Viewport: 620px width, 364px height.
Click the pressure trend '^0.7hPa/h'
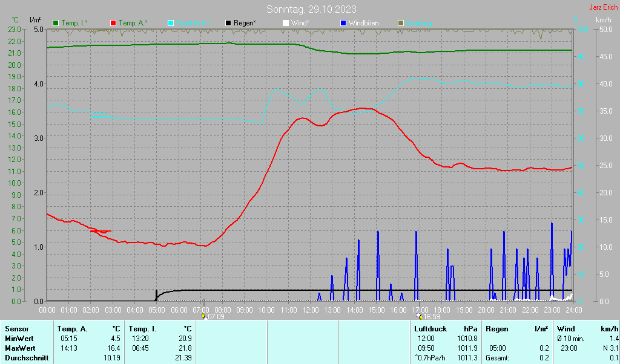pyautogui.click(x=430, y=358)
